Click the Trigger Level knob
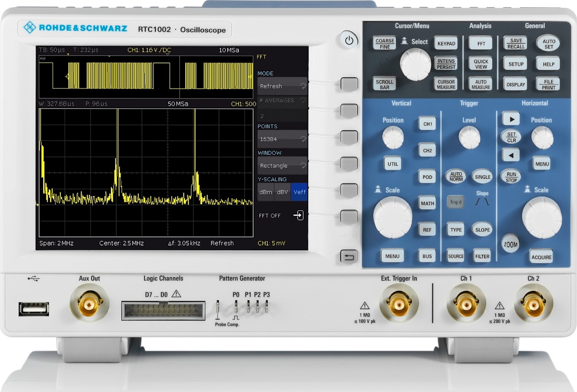The height and width of the screenshot is (392, 577). (x=469, y=137)
